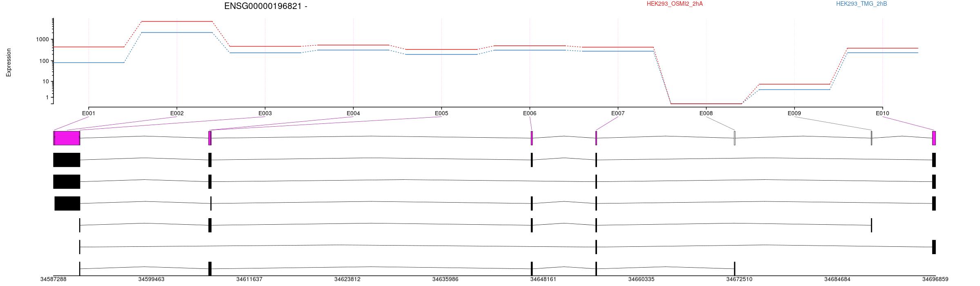The height and width of the screenshot is (286, 980).
Task: Click the Expression y-axis label
Action: click(x=9, y=63)
